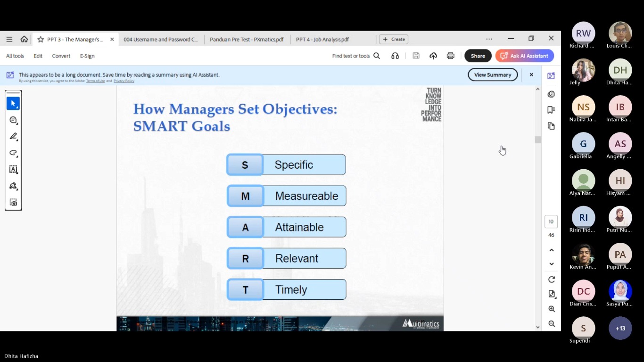The height and width of the screenshot is (362, 644).
Task: Select the arrow Selection tool
Action: click(x=13, y=103)
